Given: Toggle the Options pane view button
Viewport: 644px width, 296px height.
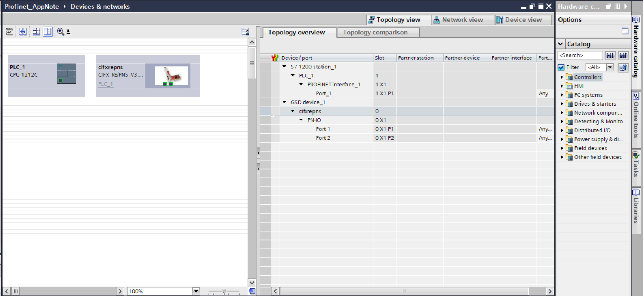Looking at the screenshot, I should [x=625, y=31].
